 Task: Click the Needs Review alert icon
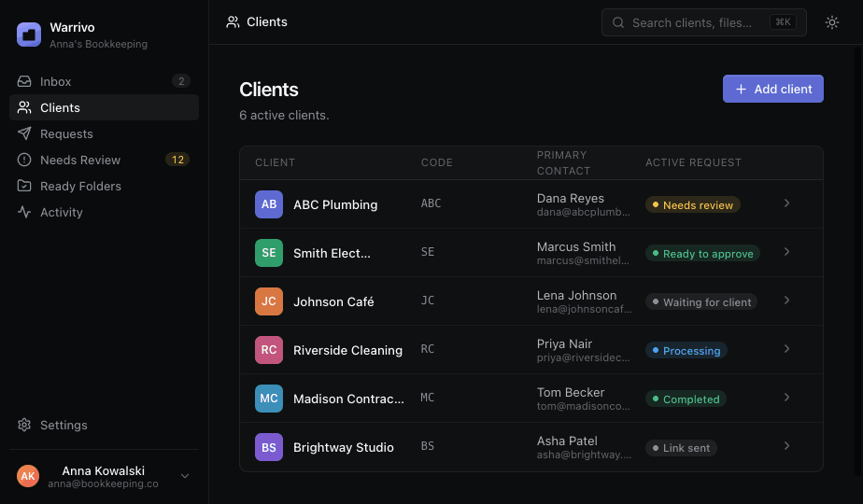click(24, 160)
